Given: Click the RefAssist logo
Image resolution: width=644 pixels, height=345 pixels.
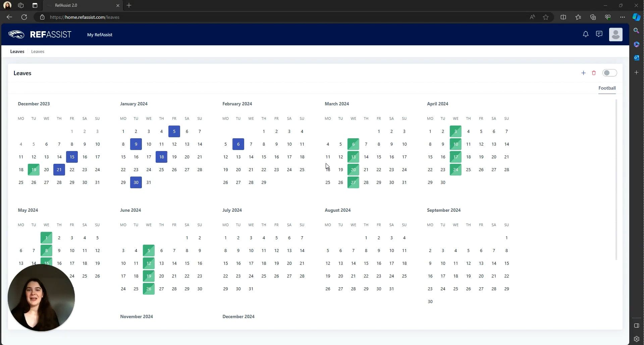Looking at the screenshot, I should click(x=40, y=35).
